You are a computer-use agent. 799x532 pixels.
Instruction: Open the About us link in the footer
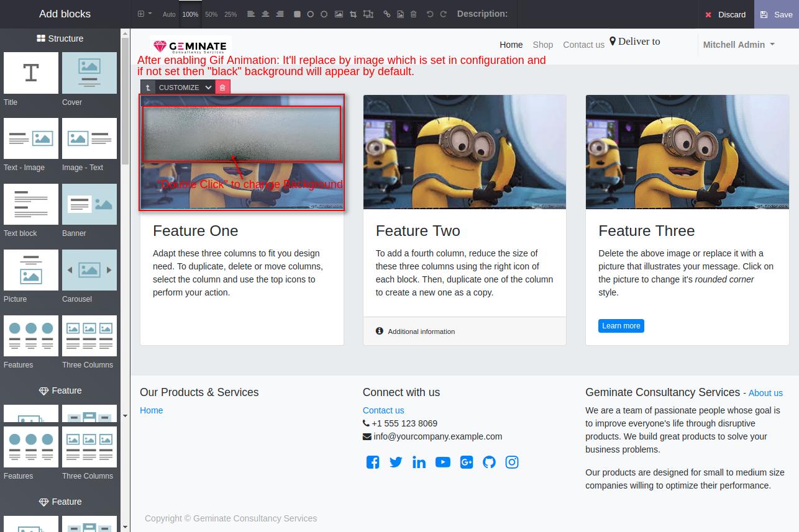pyautogui.click(x=765, y=393)
